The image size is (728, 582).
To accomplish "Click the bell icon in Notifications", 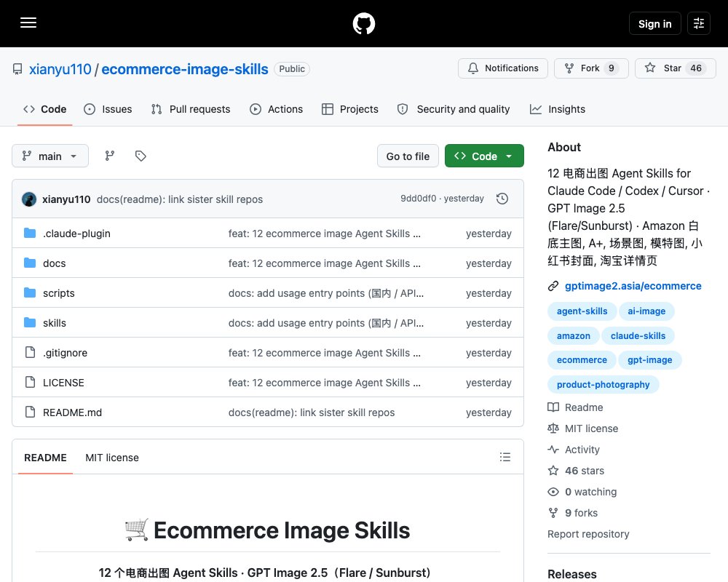I will [x=472, y=68].
